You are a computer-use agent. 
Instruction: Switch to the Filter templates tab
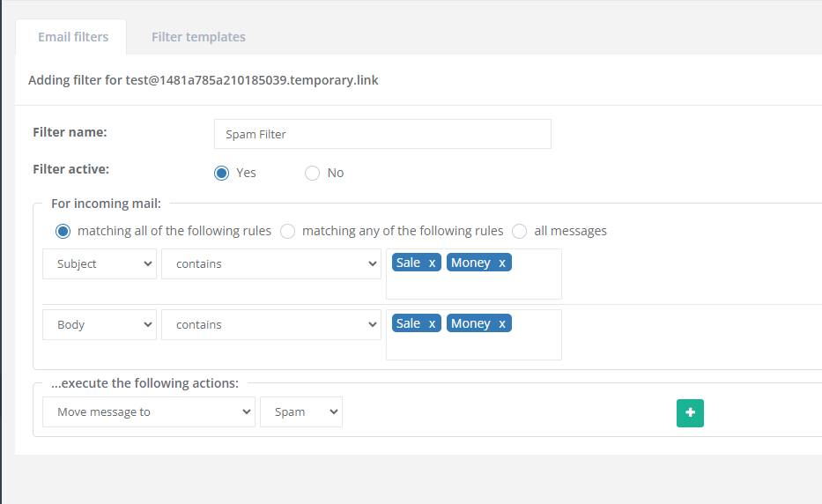coord(198,37)
